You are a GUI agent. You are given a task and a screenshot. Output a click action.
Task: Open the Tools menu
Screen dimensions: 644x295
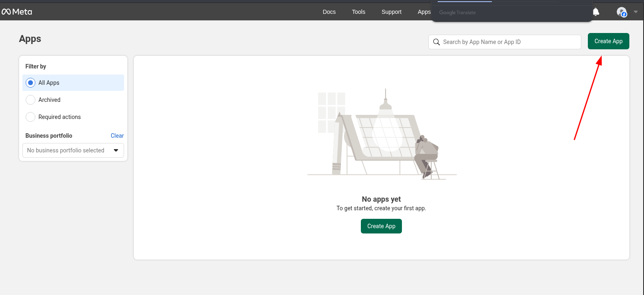click(358, 12)
